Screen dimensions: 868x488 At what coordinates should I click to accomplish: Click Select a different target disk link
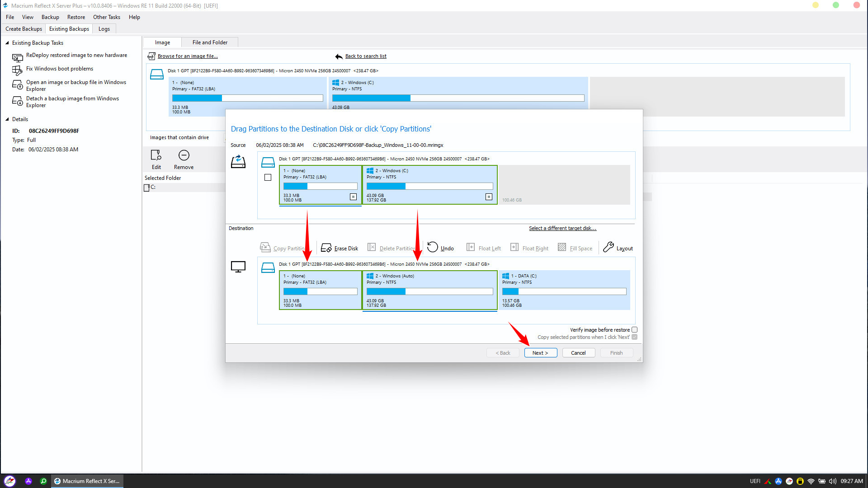(562, 228)
